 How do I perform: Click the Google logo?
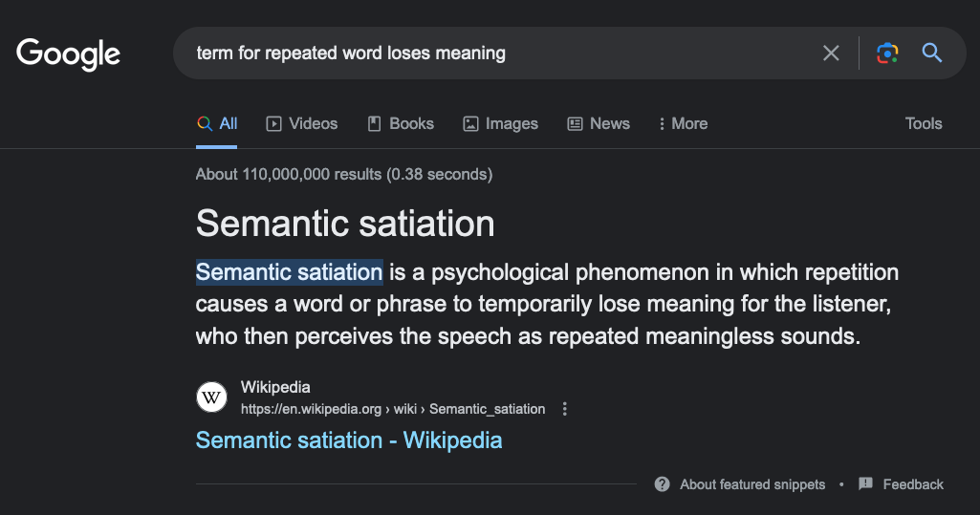point(68,54)
